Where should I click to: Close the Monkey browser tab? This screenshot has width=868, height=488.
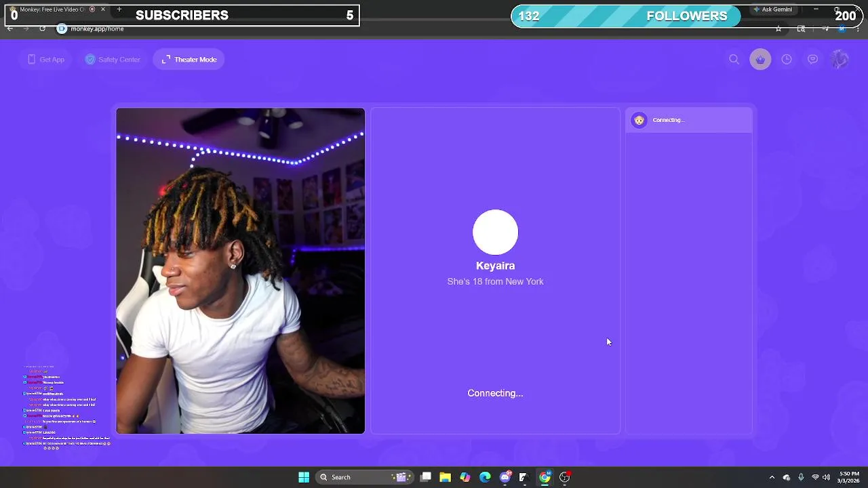coord(103,9)
